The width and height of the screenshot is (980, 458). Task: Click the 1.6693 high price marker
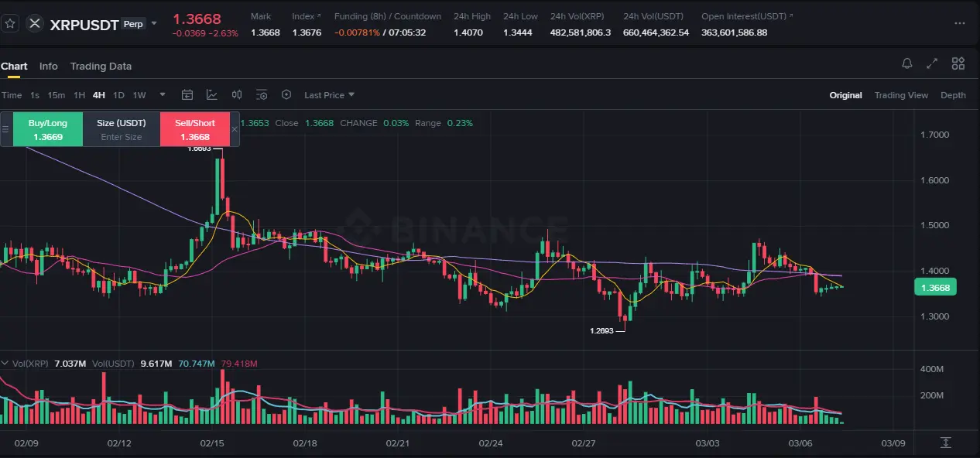click(200, 148)
